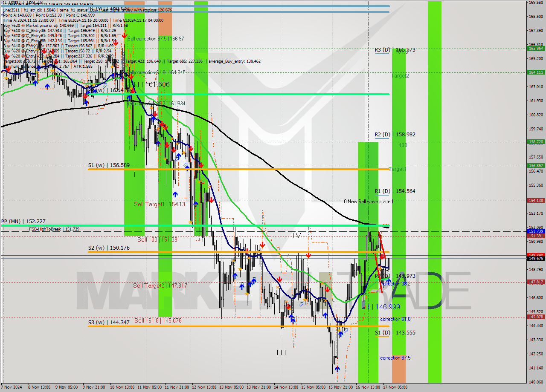The image size is (546, 392).
Task: Click the blue 151.739 price axis tag
Action: pyautogui.click(x=536, y=231)
